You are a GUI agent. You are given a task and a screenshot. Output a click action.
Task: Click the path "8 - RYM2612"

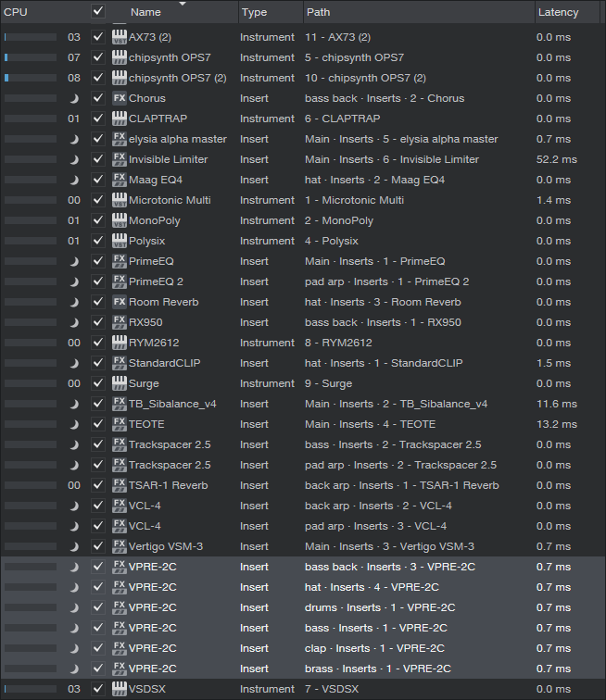point(338,343)
